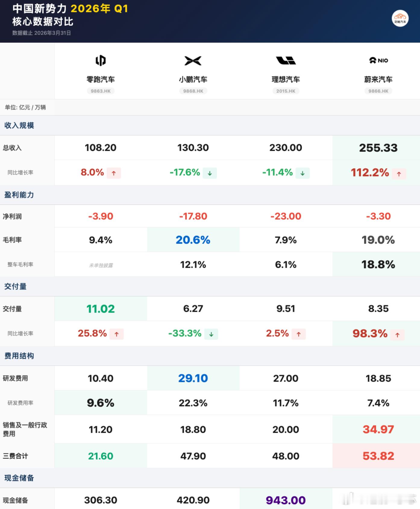
Task: Click the red SG&A value 34.97
Action: point(378,429)
